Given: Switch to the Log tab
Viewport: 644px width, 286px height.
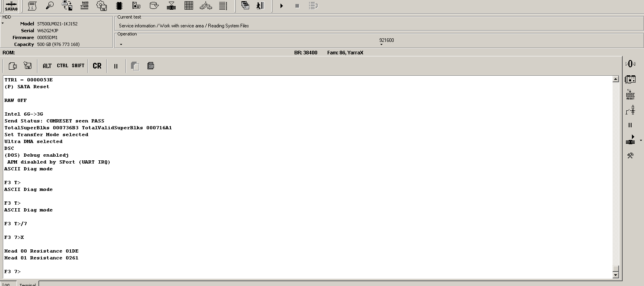Looking at the screenshot, I should click(x=6, y=284).
